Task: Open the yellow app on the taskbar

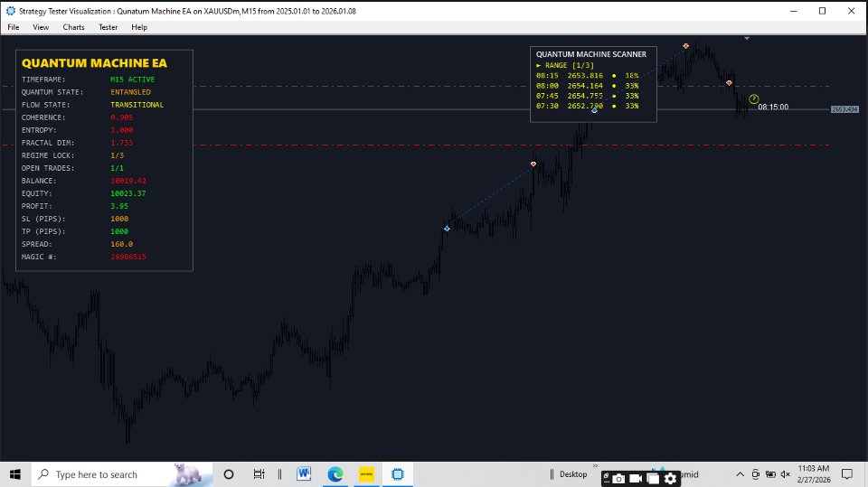Action: tap(366, 474)
